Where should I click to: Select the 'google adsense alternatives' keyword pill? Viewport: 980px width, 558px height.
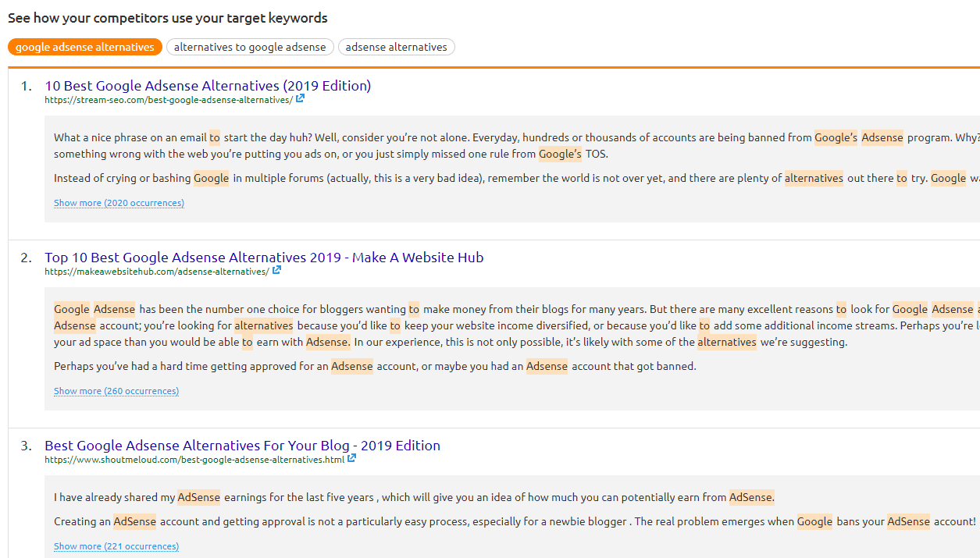[x=85, y=47]
